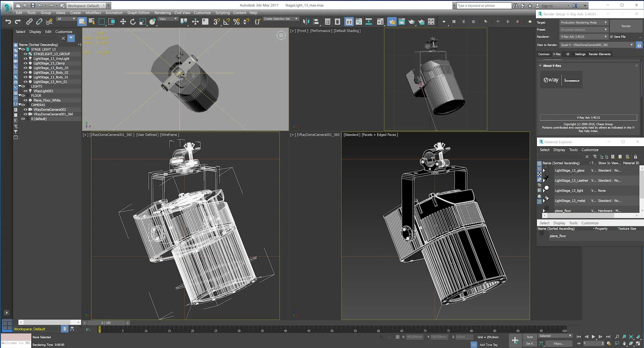This screenshot has width=644, height=348.
Task: Switch to the GI tab
Action: (x=568, y=54)
